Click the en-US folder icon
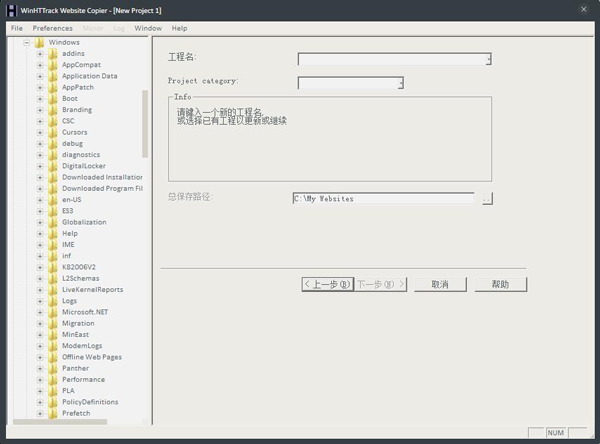The image size is (600, 444). 53,200
